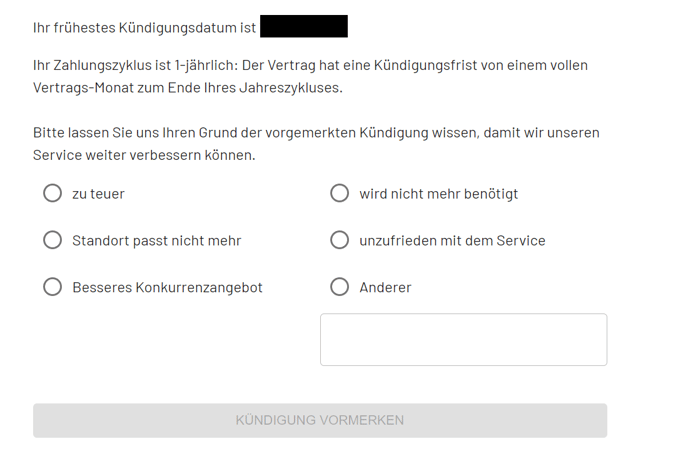Choose the 'wird nicht mehr benötigt' radio circle
The height and width of the screenshot is (459, 688).
coord(340,193)
